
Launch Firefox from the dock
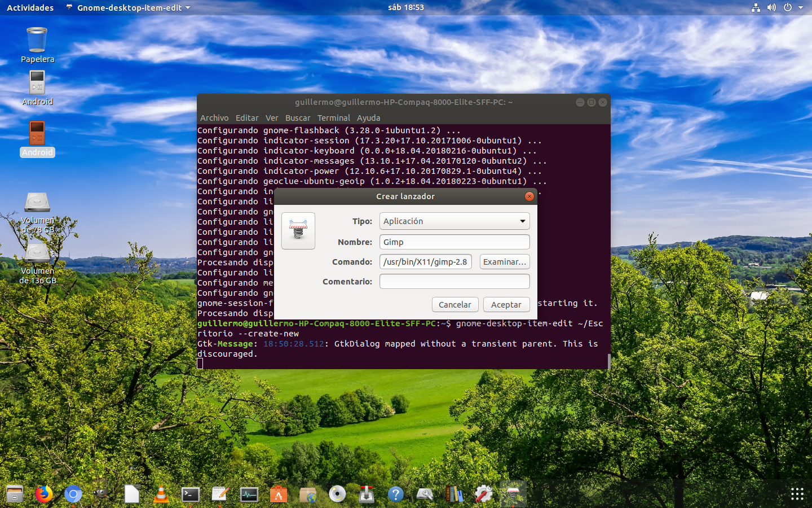point(44,494)
